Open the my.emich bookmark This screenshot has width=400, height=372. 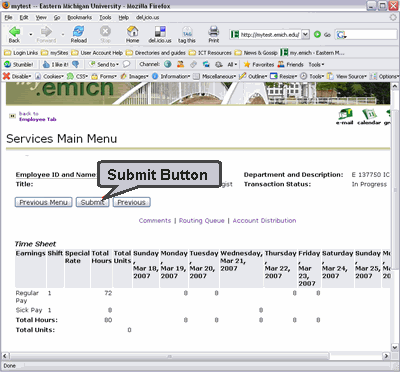click(x=313, y=53)
